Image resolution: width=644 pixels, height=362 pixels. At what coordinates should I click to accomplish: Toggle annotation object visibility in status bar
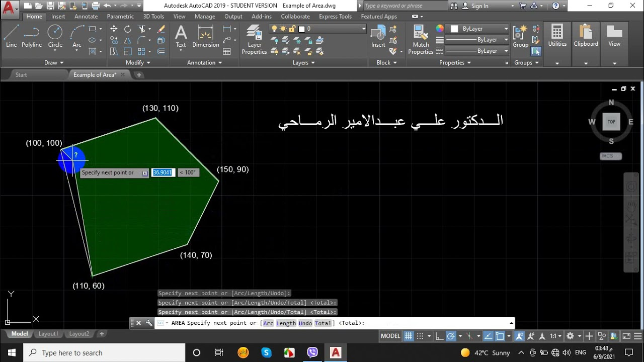click(x=520, y=336)
